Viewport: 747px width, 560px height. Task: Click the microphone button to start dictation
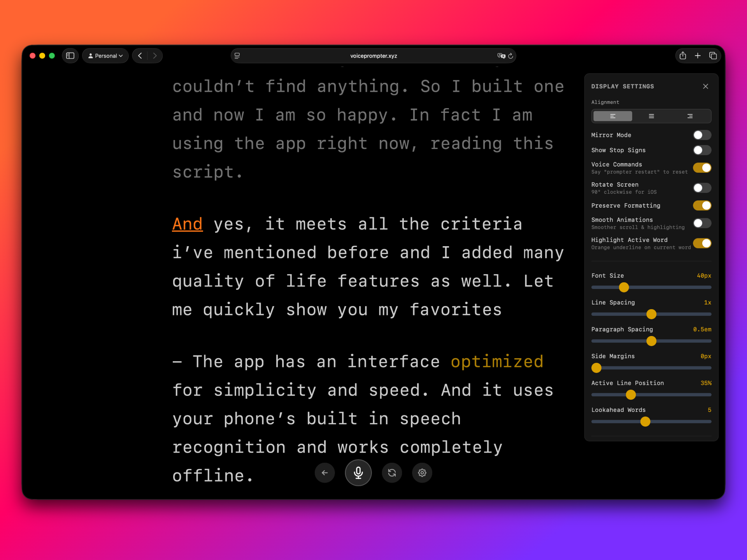358,473
